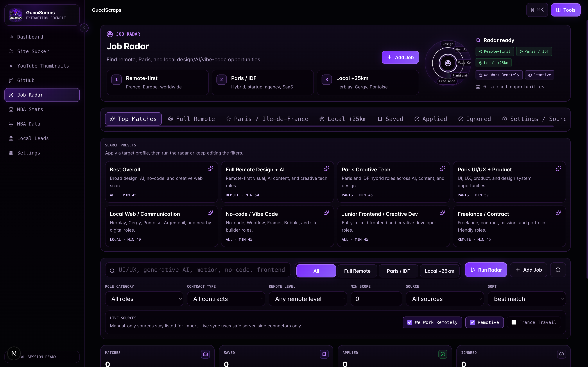Viewport: 588px width, 367px height.
Task: Open the All roles category dropdown
Action: coord(144,299)
